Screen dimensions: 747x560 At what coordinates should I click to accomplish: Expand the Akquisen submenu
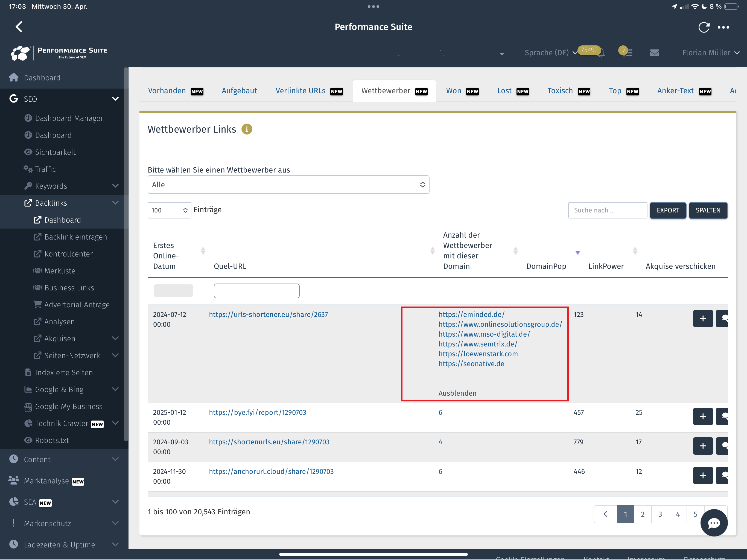point(115,339)
